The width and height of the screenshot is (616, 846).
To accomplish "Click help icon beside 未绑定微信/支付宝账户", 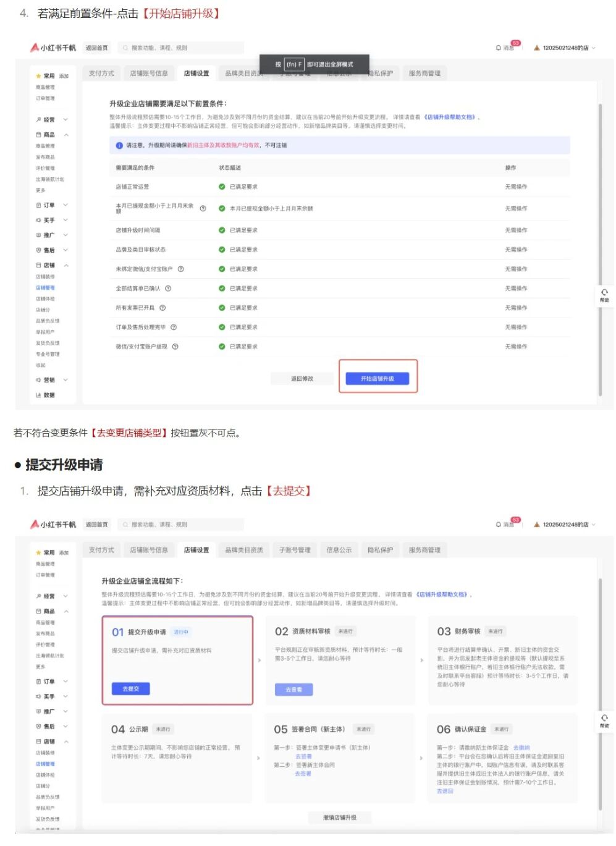I will click(x=181, y=269).
